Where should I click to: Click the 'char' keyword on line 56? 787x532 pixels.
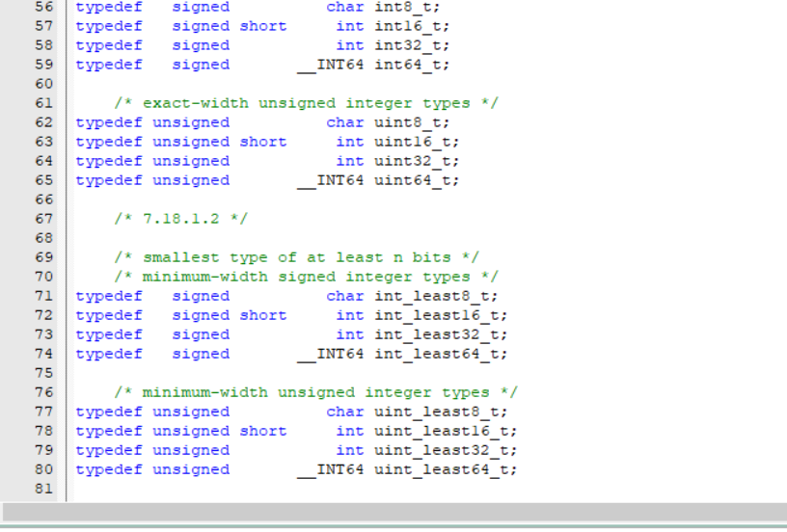pyautogui.click(x=345, y=7)
